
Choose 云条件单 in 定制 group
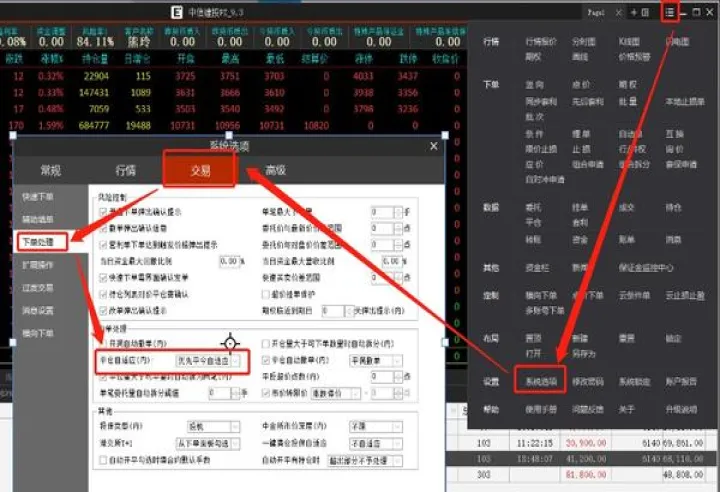click(635, 295)
